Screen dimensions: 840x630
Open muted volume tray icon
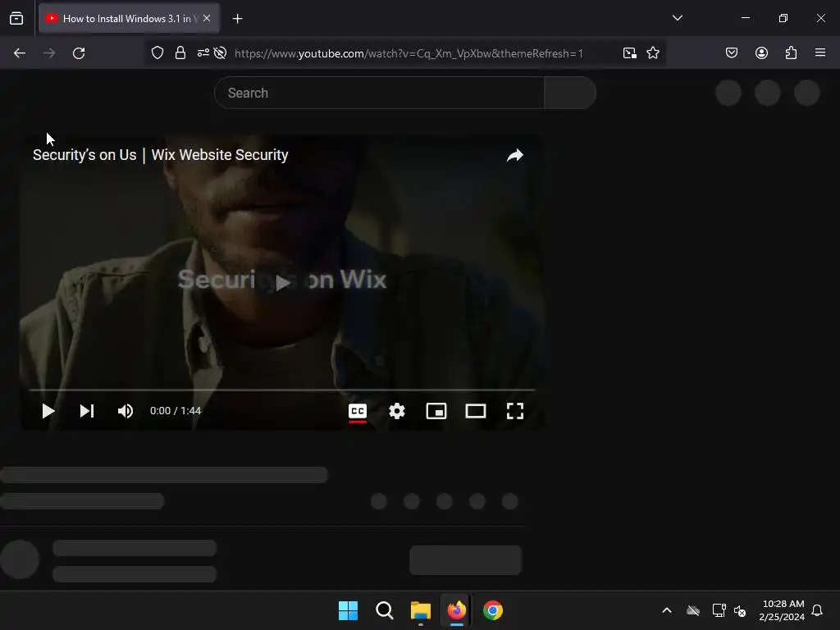[740, 610]
